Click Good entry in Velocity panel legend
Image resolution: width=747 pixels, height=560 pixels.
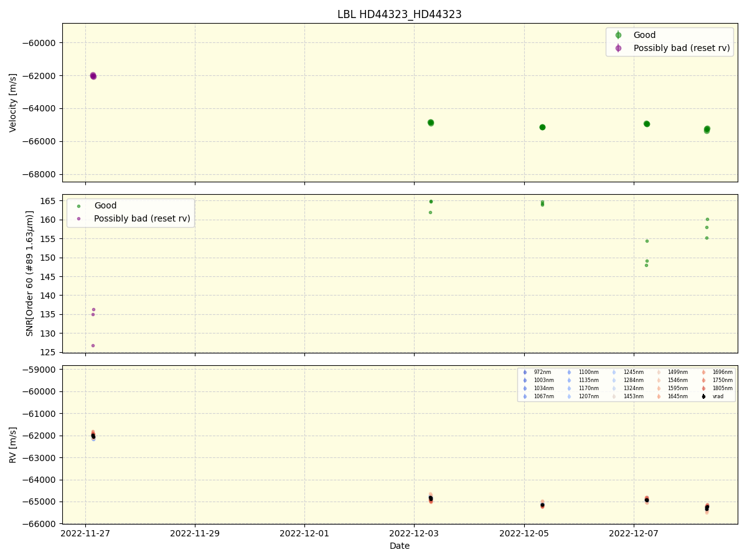tap(634, 35)
